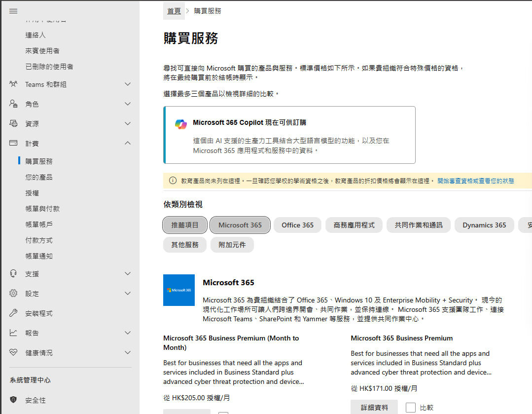Image resolution: width=532 pixels, height=414 pixels.
Task: Click 詳細資料 for Microsoft 365 Business Premium
Action: click(374, 407)
